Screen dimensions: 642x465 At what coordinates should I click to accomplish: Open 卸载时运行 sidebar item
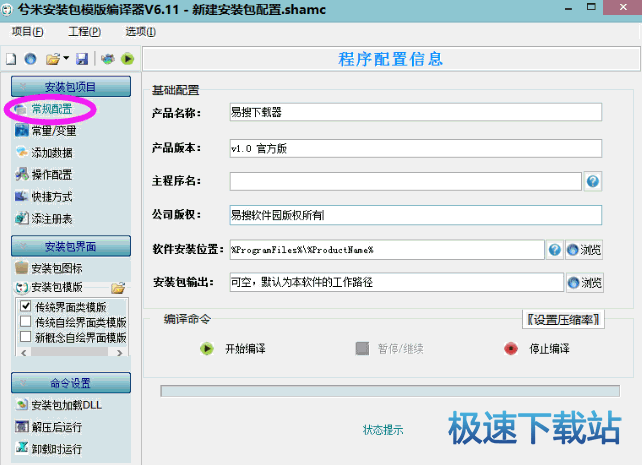coord(49,449)
